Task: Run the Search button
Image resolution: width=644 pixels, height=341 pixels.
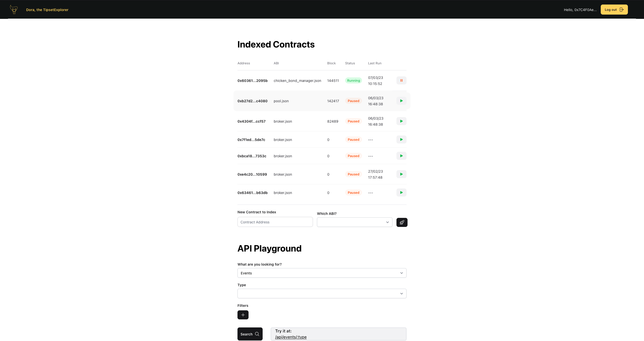Action: pyautogui.click(x=250, y=334)
